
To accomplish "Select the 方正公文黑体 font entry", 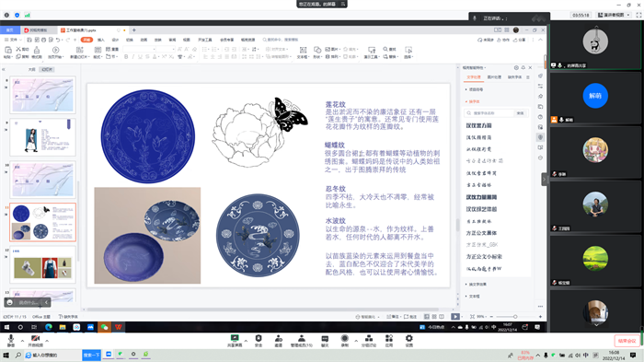I will click(481, 233).
